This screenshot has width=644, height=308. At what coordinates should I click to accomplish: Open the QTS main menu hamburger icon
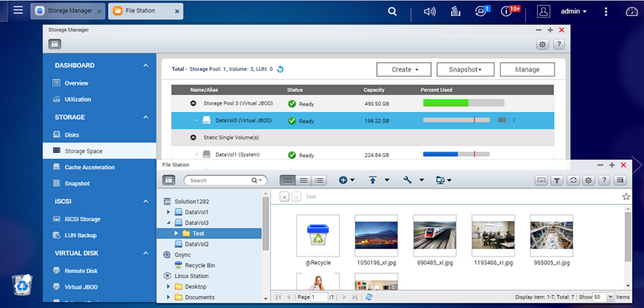(18, 10)
